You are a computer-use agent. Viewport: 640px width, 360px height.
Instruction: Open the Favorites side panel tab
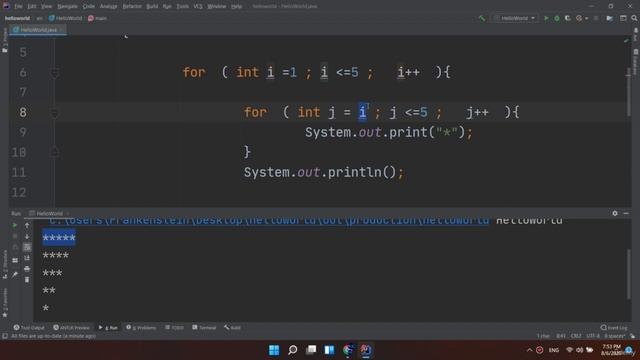tap(4, 303)
